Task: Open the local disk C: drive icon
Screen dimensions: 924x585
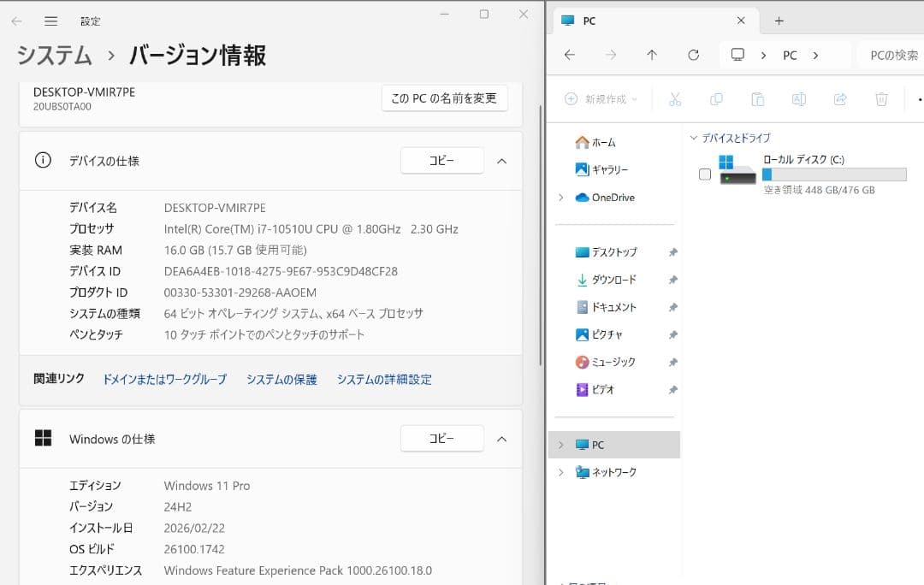Action: tap(737, 169)
